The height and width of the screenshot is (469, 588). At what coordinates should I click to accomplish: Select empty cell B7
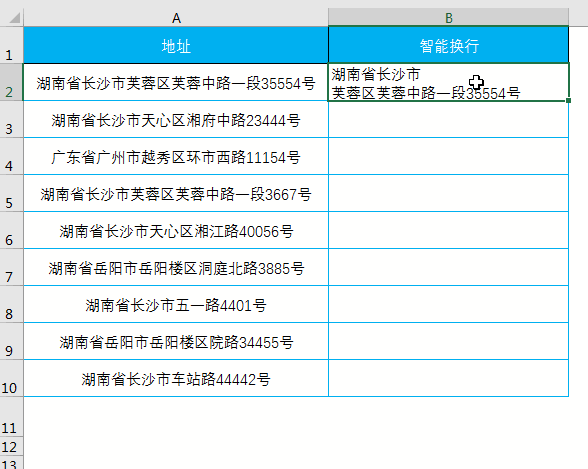448,267
